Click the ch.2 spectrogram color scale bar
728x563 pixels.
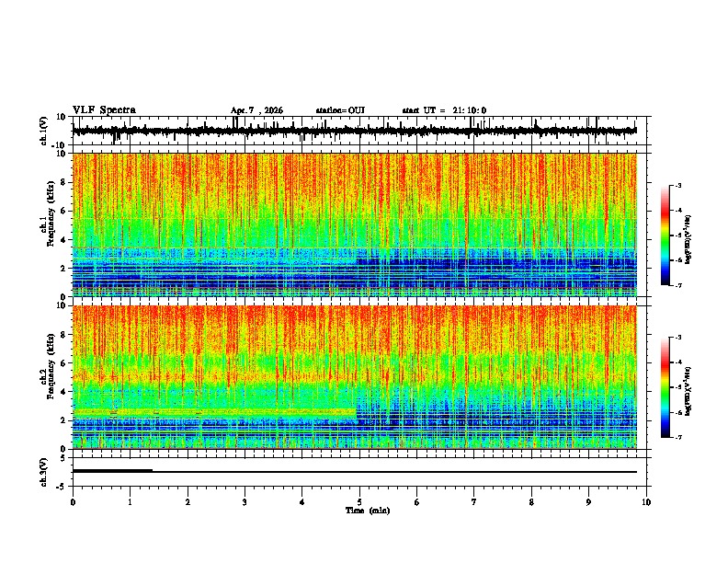click(x=665, y=387)
